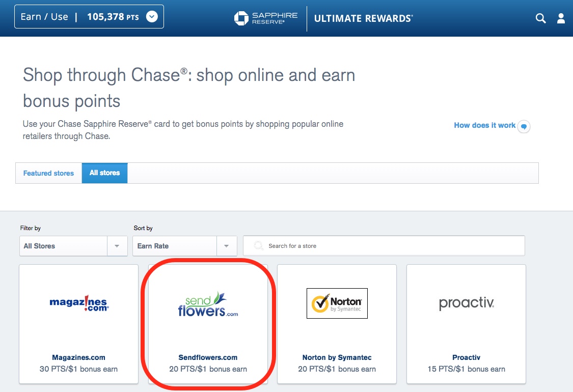The height and width of the screenshot is (392, 573).
Task: Open the user profile icon
Action: 561,18
